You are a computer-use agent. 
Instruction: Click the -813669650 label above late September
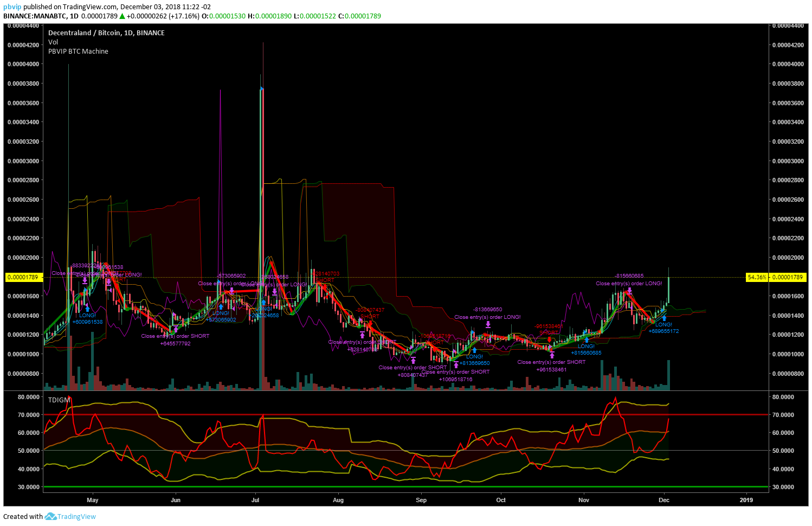[488, 310]
